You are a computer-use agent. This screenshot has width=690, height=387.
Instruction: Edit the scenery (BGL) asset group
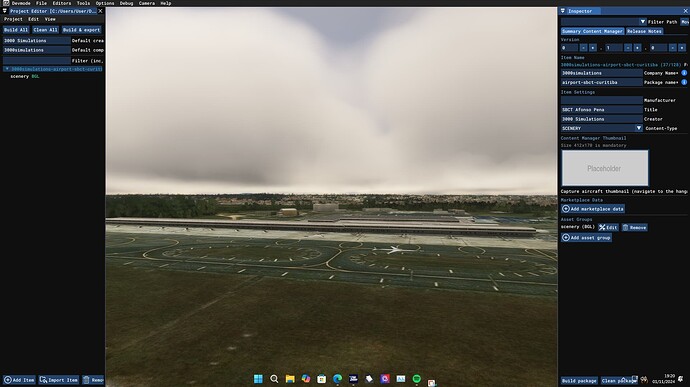[608, 227]
